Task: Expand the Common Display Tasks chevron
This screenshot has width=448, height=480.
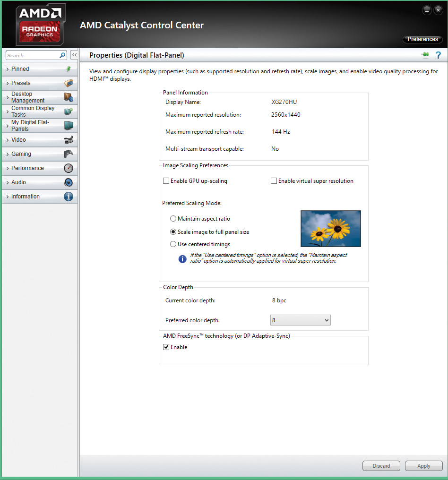Action: (8, 112)
